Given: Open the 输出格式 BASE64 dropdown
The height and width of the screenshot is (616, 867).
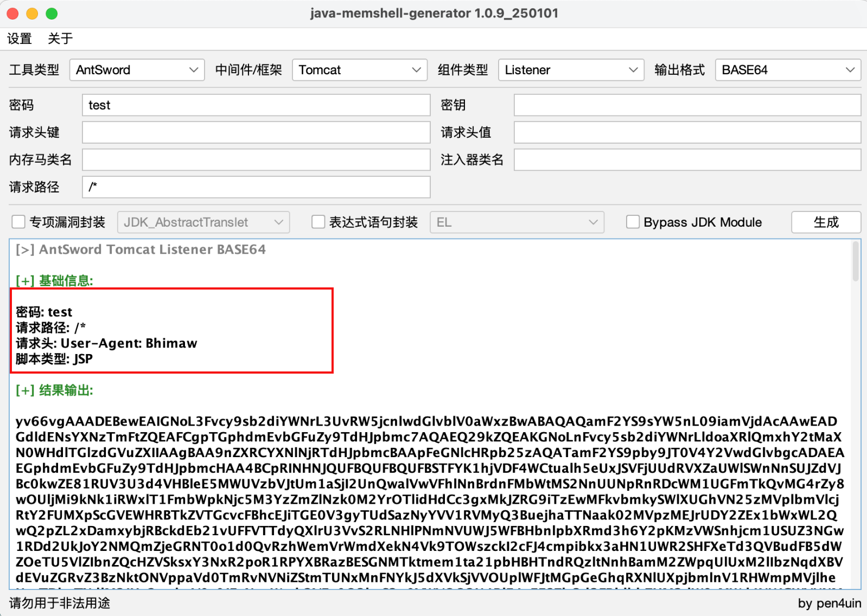Looking at the screenshot, I should click(788, 70).
